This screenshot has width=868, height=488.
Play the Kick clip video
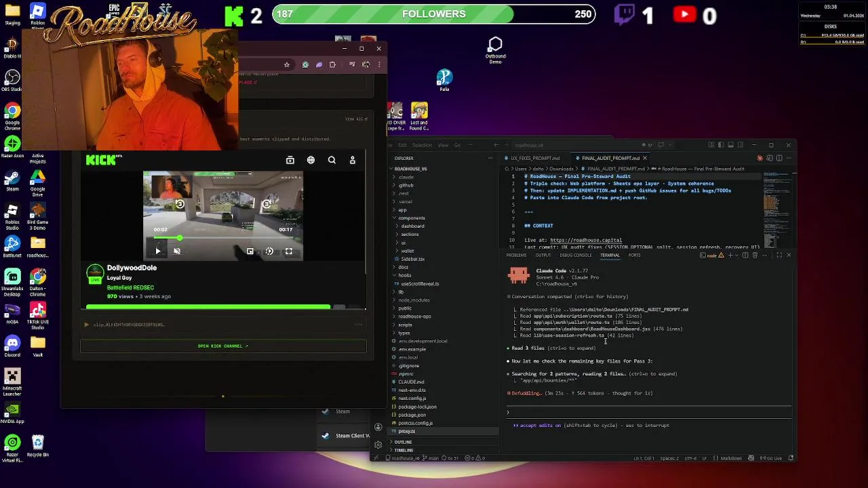[x=158, y=251]
